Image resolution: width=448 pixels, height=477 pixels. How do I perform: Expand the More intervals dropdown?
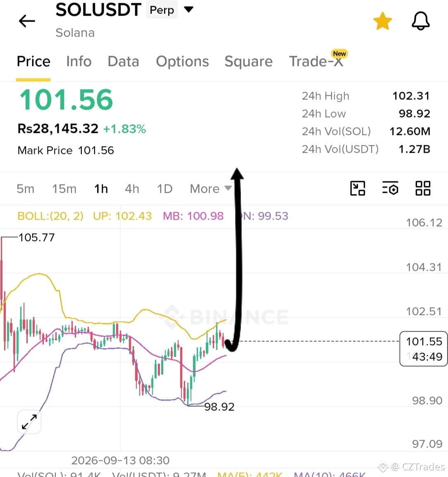(x=210, y=189)
